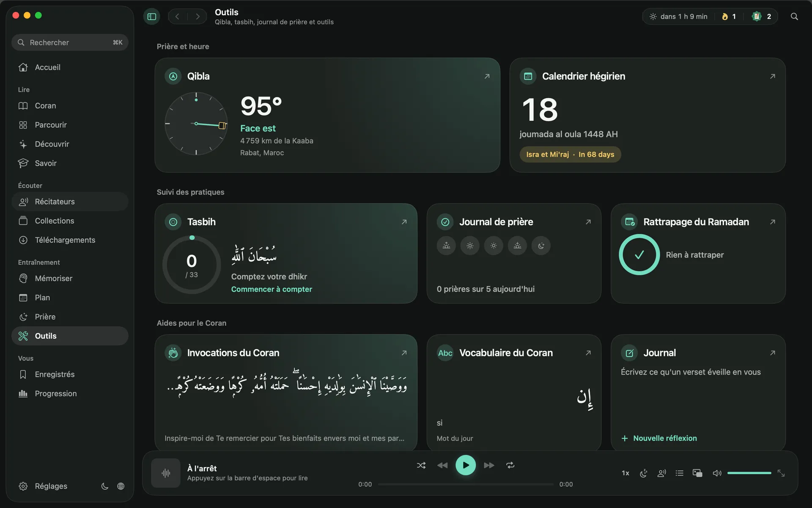Open playback speed 1x selector
The width and height of the screenshot is (812, 508).
click(x=625, y=473)
